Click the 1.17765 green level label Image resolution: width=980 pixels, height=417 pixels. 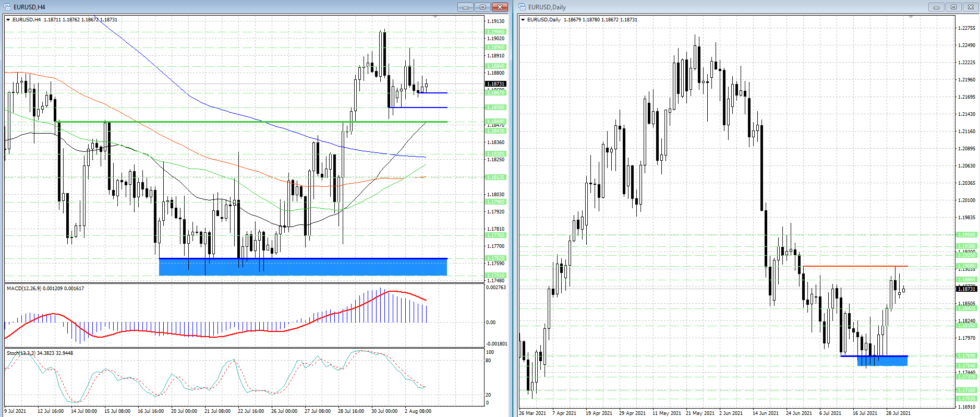point(495,235)
